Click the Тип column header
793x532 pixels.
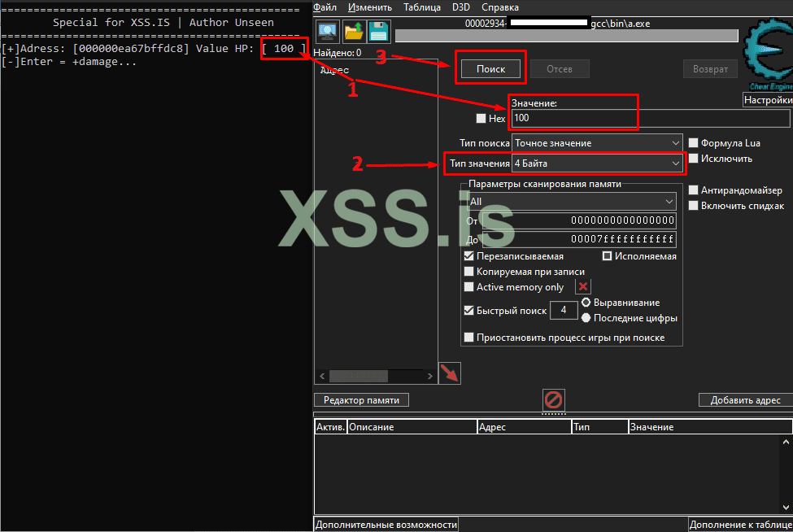click(600, 427)
